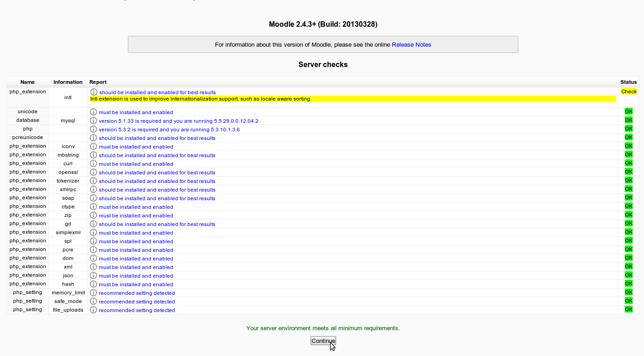Image resolution: width=644 pixels, height=356 pixels.
Task: Open the php version 5.3.2 requirement link
Action: click(x=169, y=130)
